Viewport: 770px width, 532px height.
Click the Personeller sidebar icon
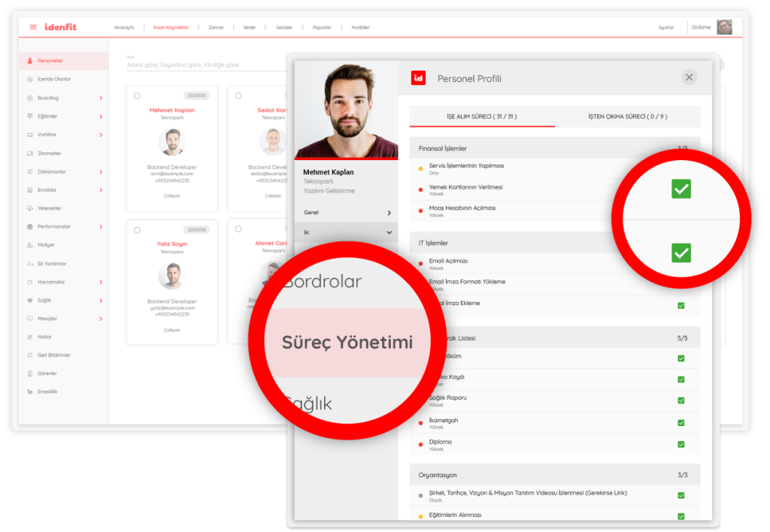[x=29, y=61]
